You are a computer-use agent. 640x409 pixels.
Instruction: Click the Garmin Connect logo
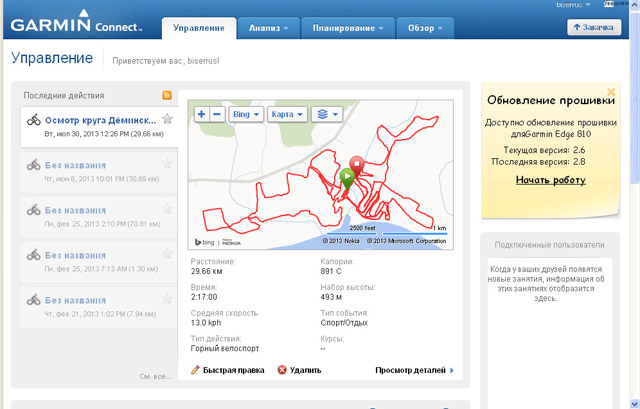[x=77, y=26]
